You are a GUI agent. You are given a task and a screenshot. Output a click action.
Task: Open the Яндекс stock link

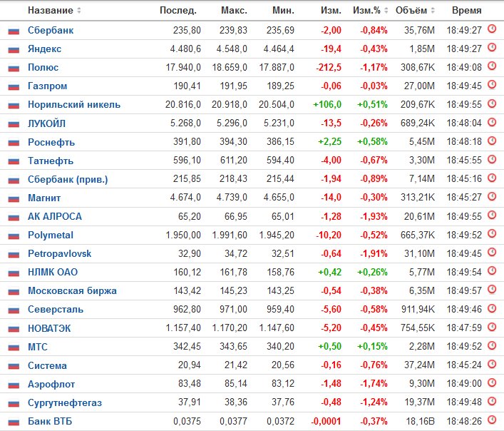44,49
